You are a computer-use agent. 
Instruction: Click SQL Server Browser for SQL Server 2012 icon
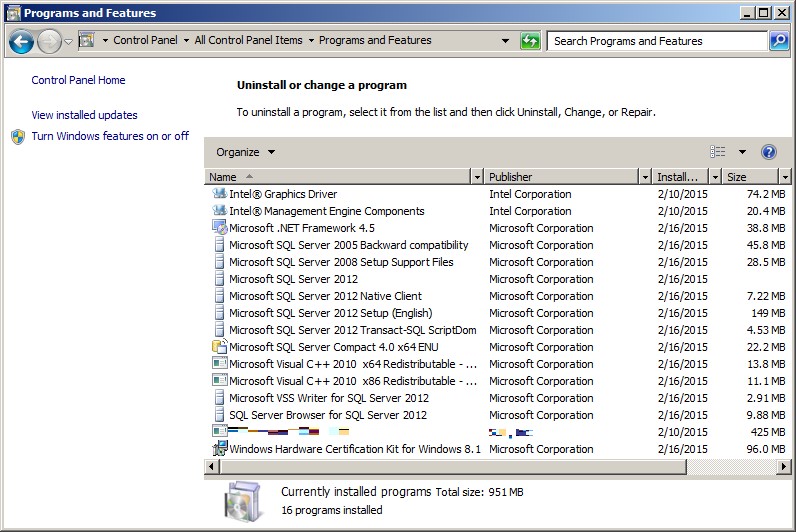coord(219,414)
